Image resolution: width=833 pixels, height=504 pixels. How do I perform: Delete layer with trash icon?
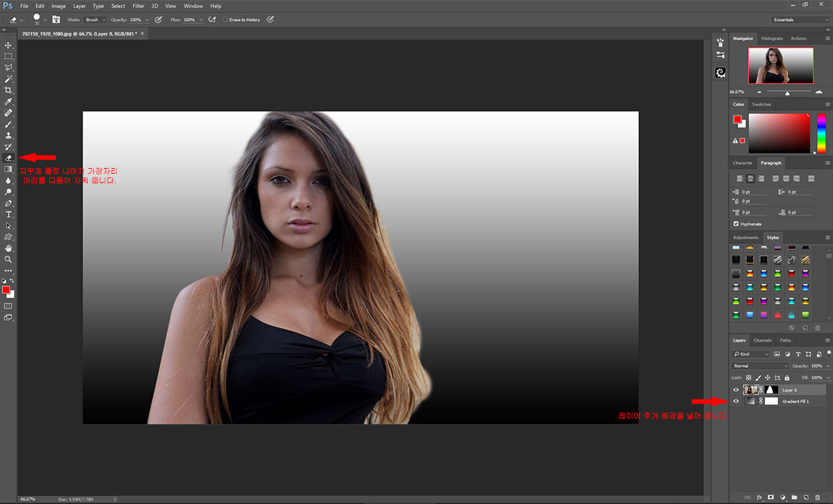818,497
